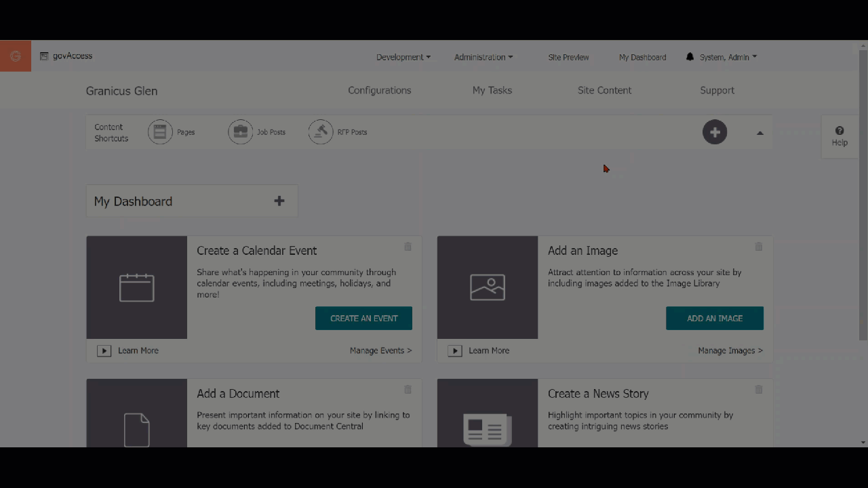Remove the Create a News Story card

(758, 390)
